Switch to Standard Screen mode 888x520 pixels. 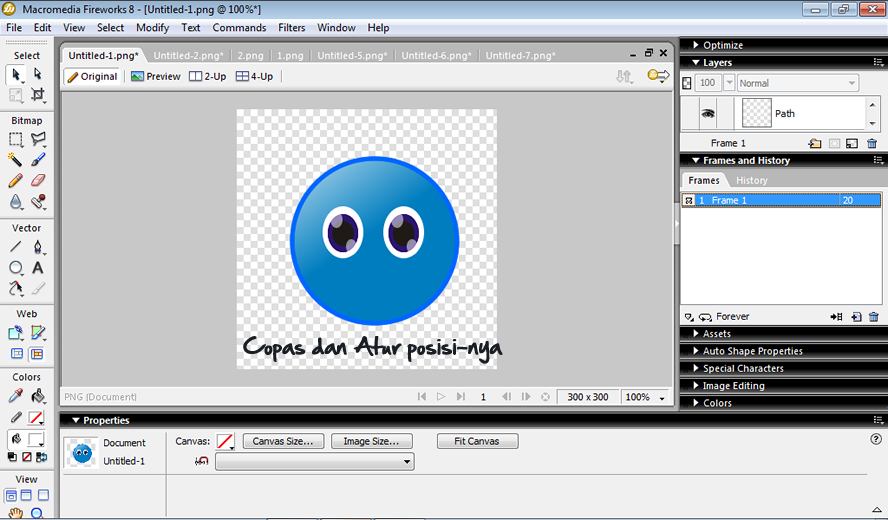[11, 495]
